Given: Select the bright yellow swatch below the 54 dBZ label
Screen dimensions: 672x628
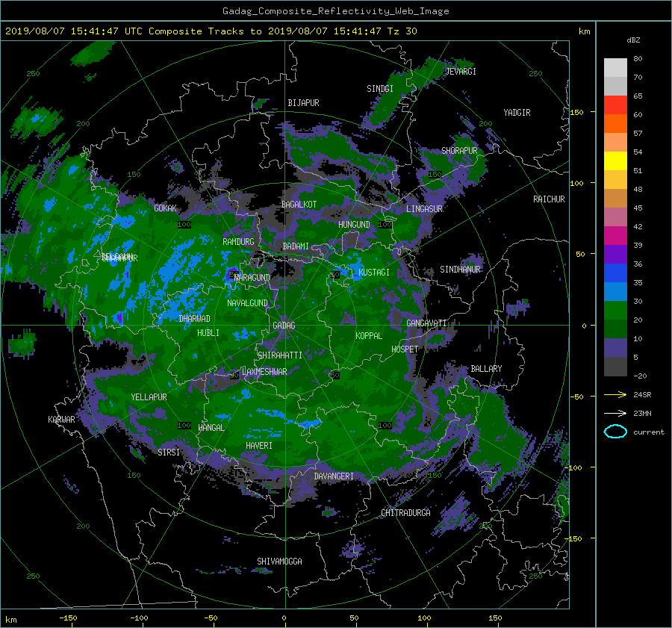Looking at the screenshot, I should 615,161.
